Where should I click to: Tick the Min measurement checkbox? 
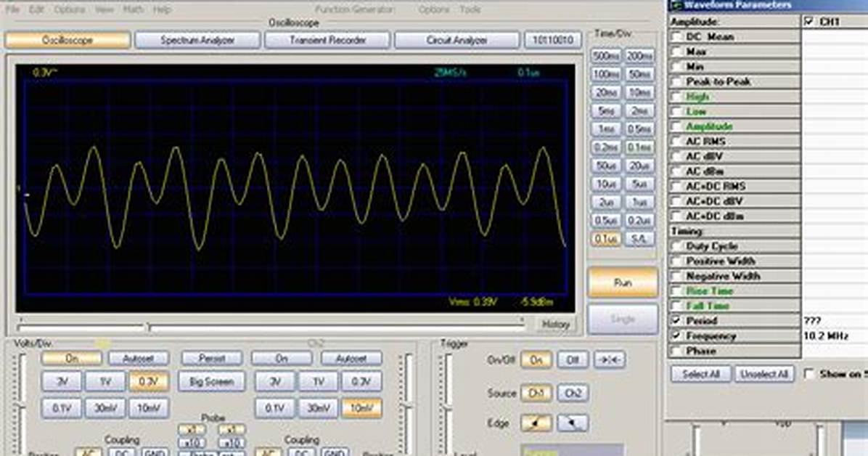pos(677,67)
